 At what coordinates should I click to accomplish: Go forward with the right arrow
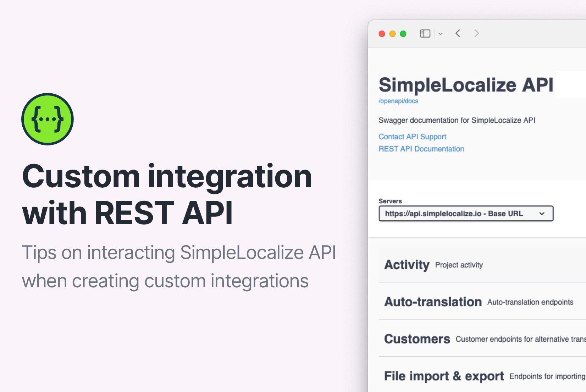pos(476,33)
